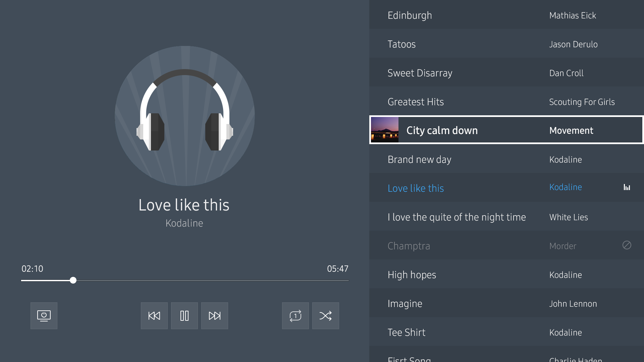Skip to next track
This screenshot has width=644, height=362.
tap(215, 316)
